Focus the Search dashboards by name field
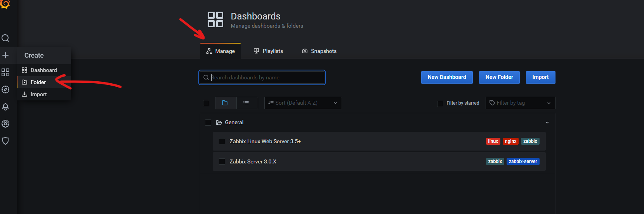 266,77
